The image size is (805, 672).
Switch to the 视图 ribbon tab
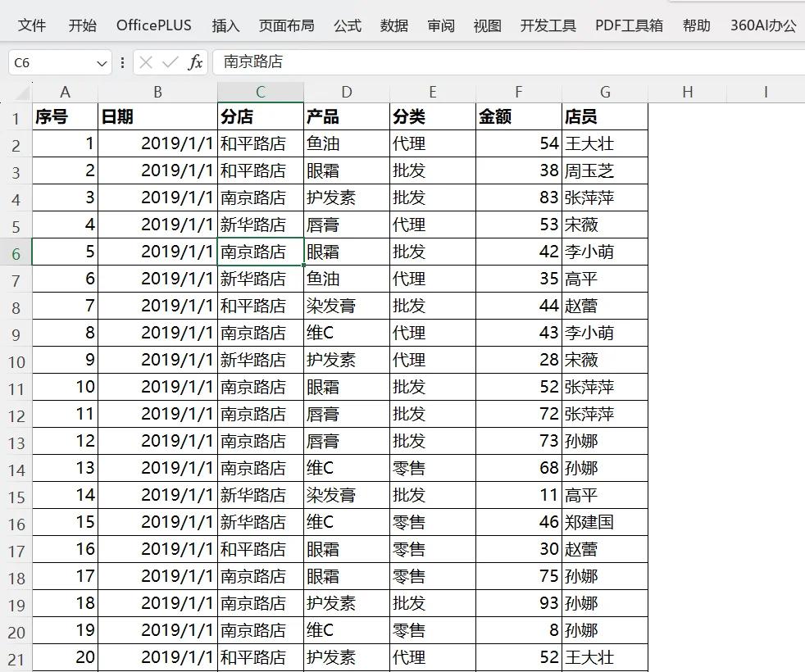[487, 25]
